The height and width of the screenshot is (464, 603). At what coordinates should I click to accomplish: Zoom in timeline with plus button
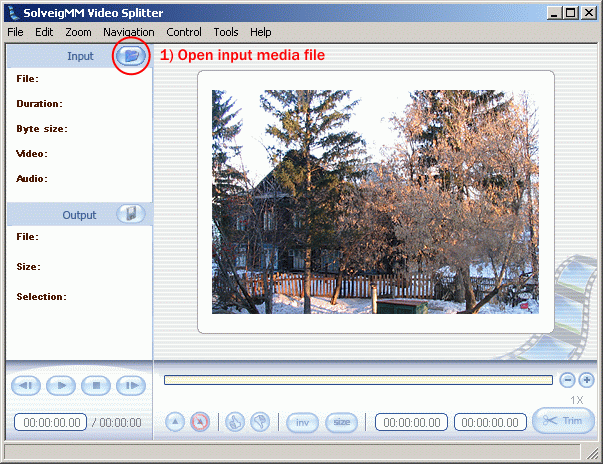(x=586, y=380)
